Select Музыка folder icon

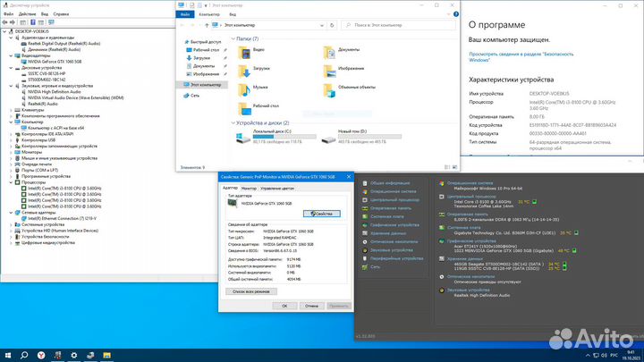pyautogui.click(x=244, y=90)
